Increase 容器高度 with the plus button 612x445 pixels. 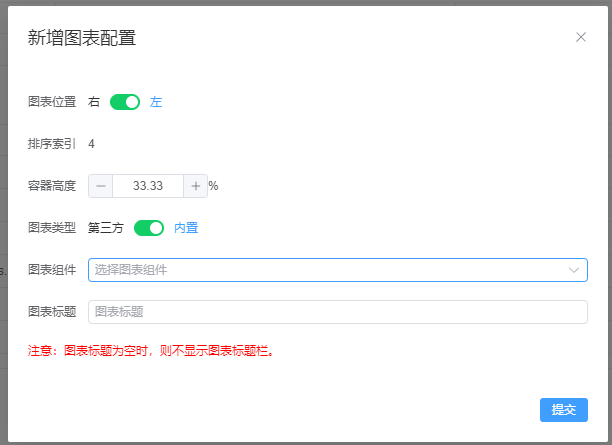click(x=196, y=186)
